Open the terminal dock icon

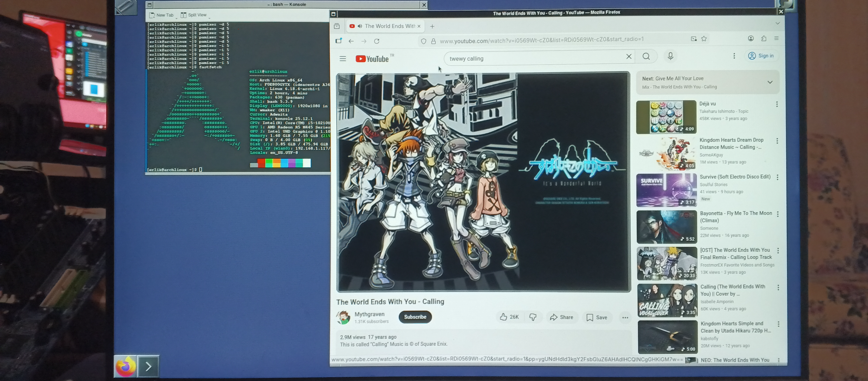click(x=148, y=366)
